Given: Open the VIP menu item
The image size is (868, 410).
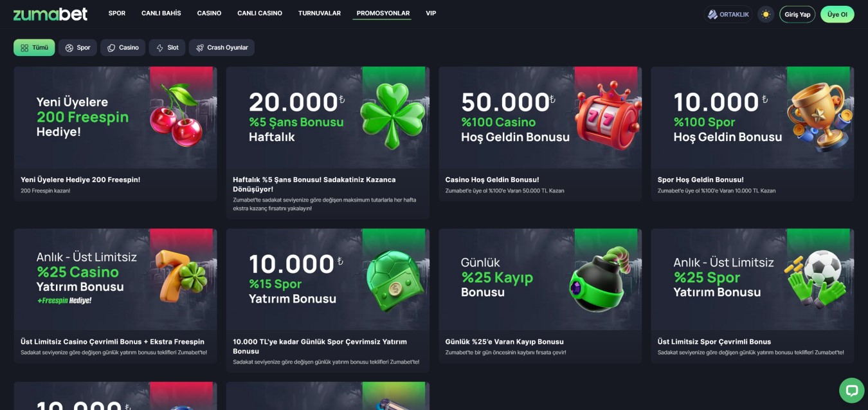Looking at the screenshot, I should pos(431,14).
